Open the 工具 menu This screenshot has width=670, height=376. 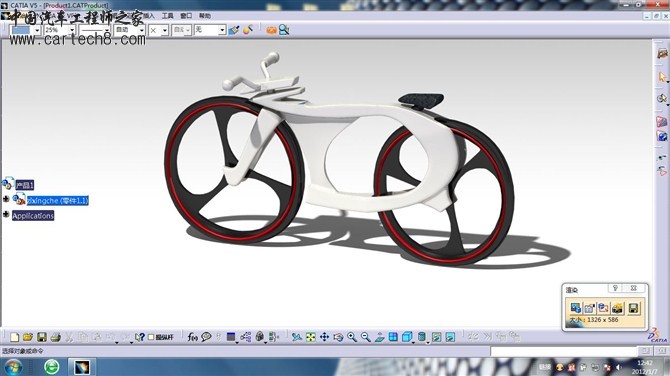(167, 16)
